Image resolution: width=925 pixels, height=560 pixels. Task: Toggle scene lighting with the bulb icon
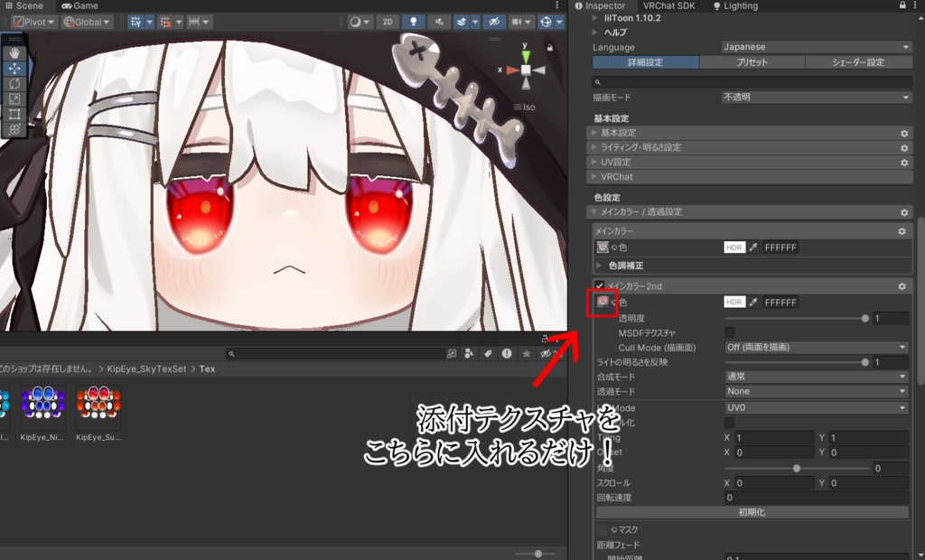413,22
